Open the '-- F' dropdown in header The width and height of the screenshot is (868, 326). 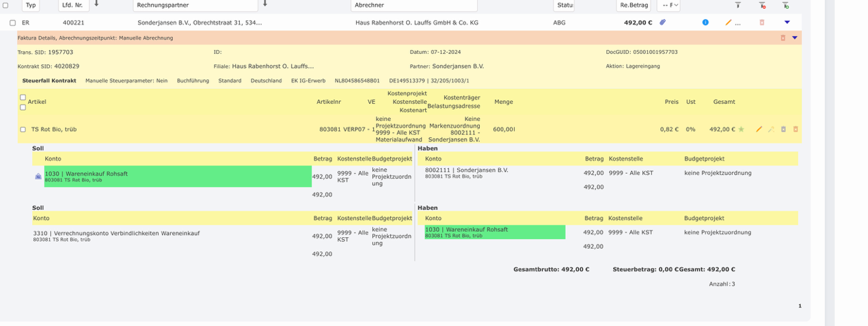(x=668, y=5)
